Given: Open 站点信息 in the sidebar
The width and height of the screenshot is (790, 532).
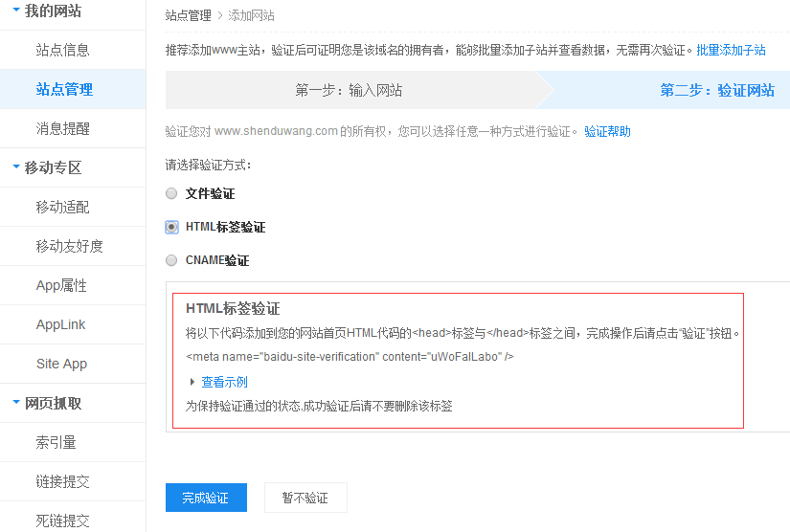Looking at the screenshot, I should pos(63,50).
